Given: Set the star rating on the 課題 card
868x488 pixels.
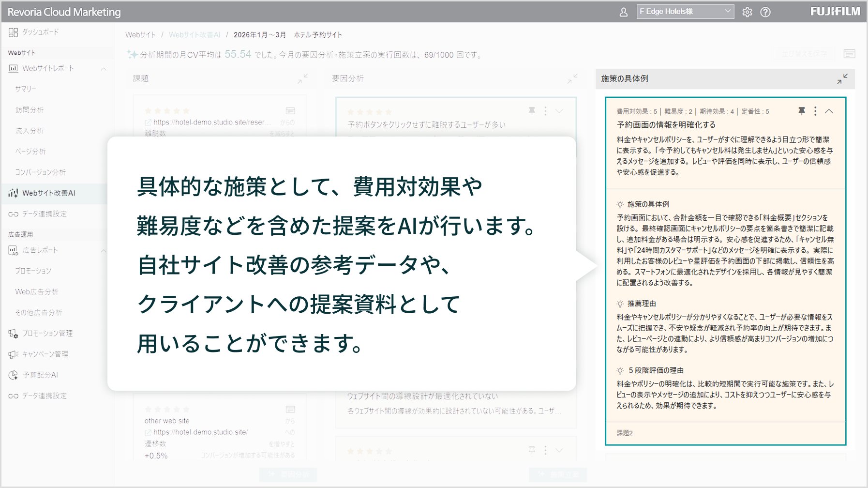Looking at the screenshot, I should (167, 110).
